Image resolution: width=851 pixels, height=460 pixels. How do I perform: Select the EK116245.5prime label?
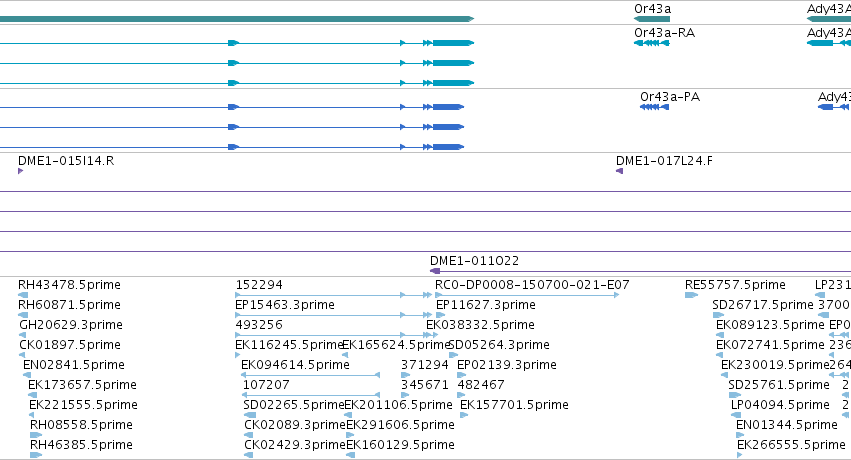coord(289,345)
